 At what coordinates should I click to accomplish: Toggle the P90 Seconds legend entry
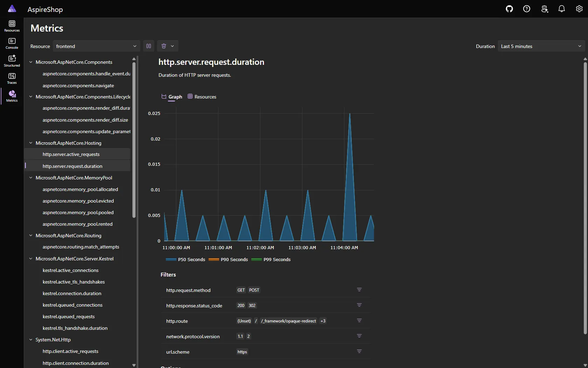(228, 259)
